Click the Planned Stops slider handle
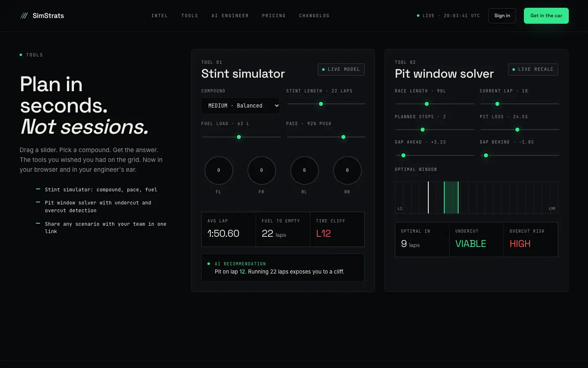The width and height of the screenshot is (588, 368). coord(423,130)
